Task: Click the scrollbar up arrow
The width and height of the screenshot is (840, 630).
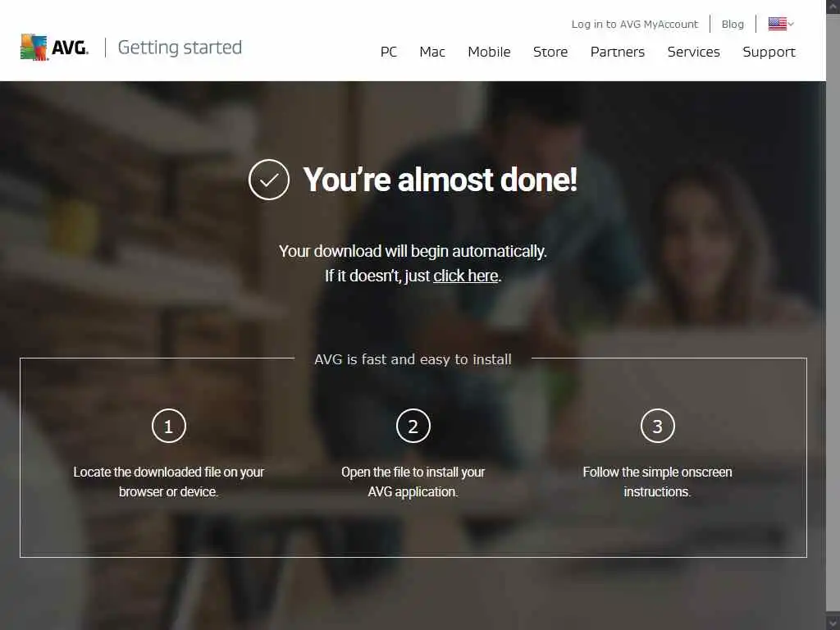Action: tap(833, 7)
